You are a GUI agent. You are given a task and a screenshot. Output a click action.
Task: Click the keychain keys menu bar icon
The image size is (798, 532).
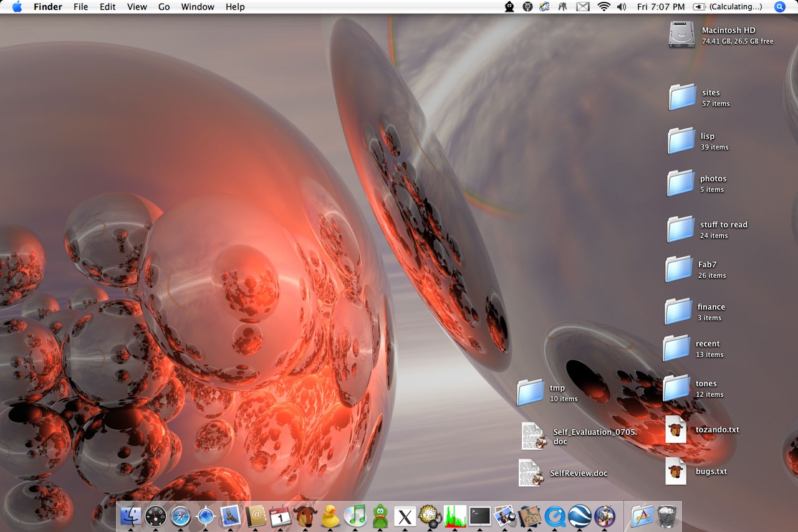click(x=563, y=7)
